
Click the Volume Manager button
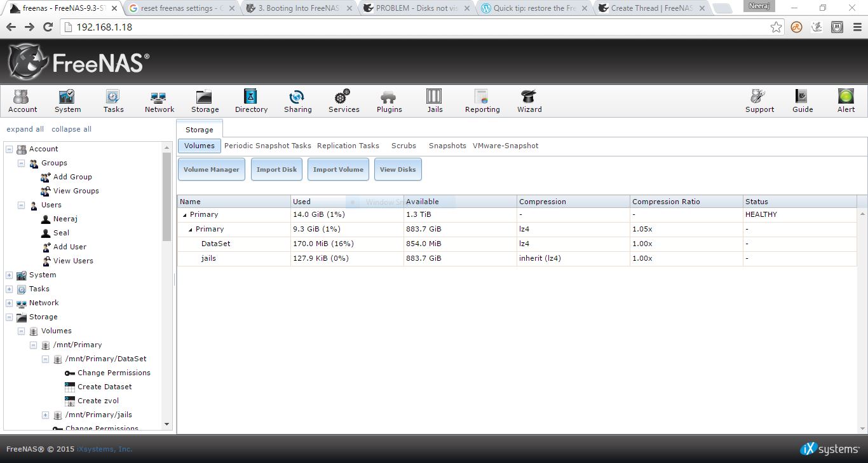[212, 169]
